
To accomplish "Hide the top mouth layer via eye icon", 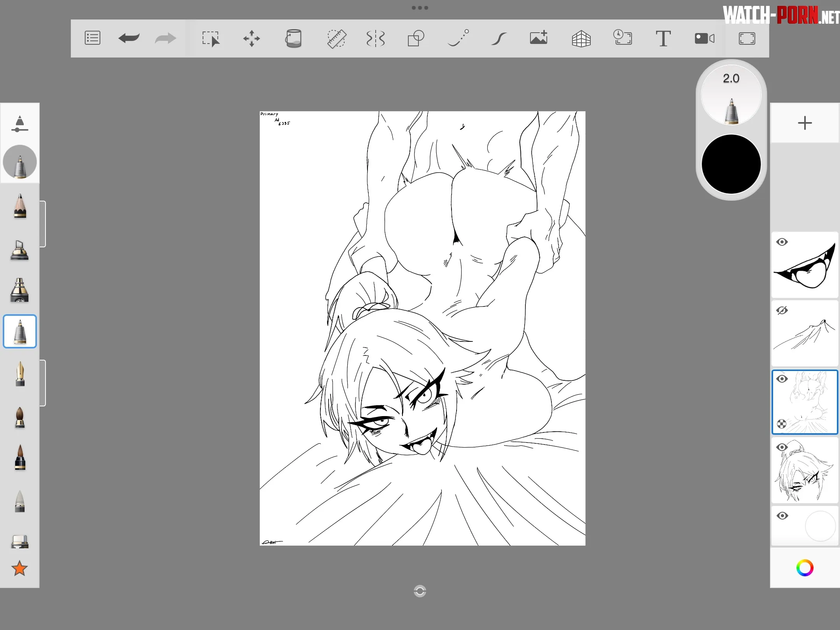I will 782,242.
